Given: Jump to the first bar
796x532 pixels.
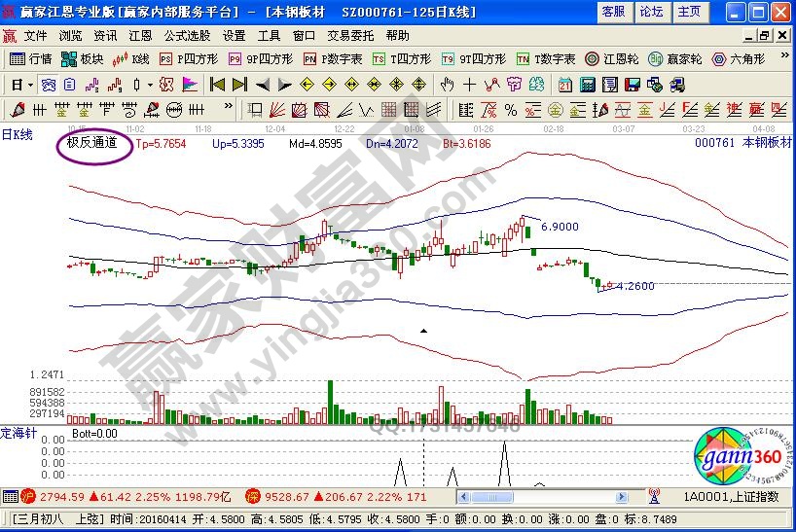Looking at the screenshot, I should (217, 85).
